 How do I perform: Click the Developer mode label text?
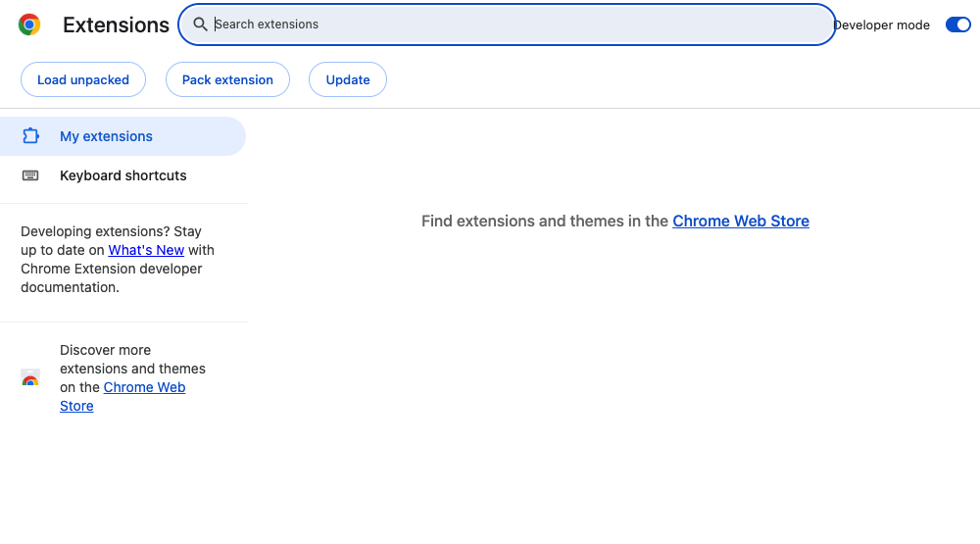click(881, 25)
